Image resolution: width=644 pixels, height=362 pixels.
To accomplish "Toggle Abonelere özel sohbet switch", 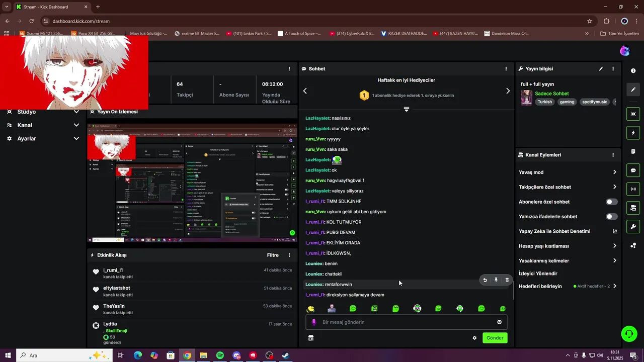I will (611, 202).
